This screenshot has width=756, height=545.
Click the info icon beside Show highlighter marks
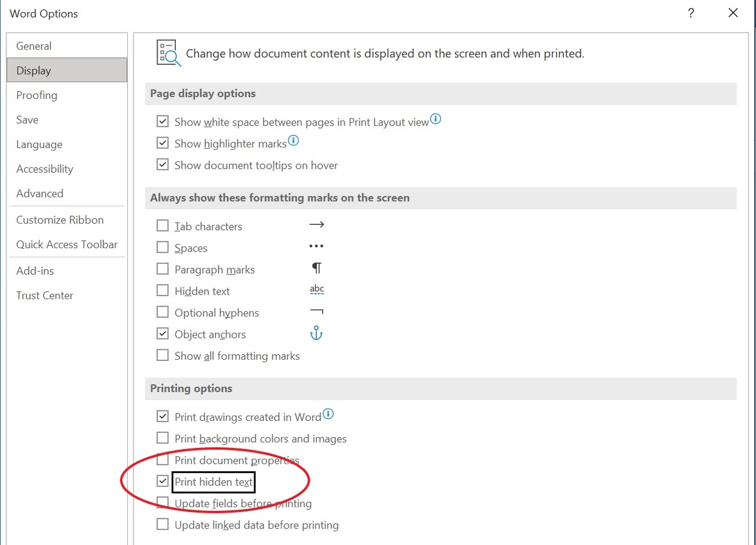[x=294, y=139]
